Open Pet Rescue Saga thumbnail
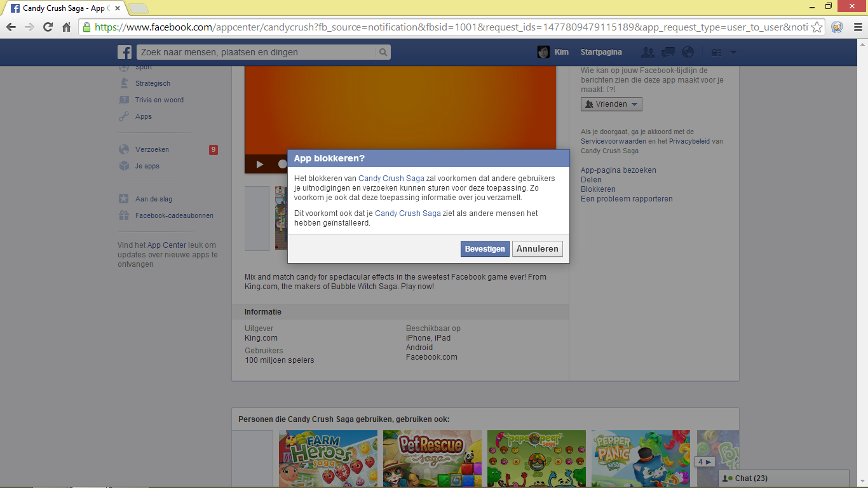Viewport: 868px width, 488px height. click(x=432, y=459)
